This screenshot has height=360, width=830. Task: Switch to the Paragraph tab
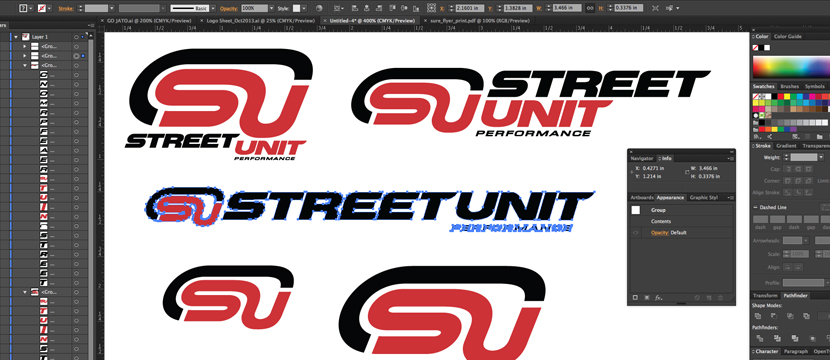796,352
